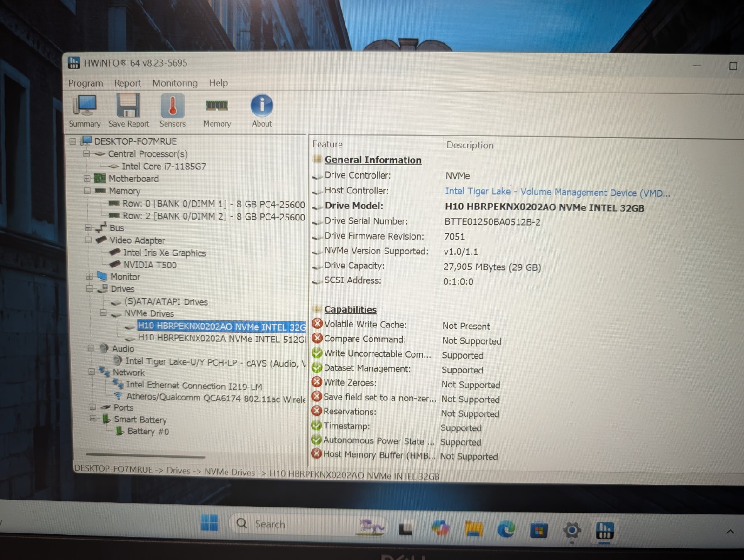Select the Motherboard tree item
Image resolution: width=744 pixels, height=560 pixels.
pos(133,179)
